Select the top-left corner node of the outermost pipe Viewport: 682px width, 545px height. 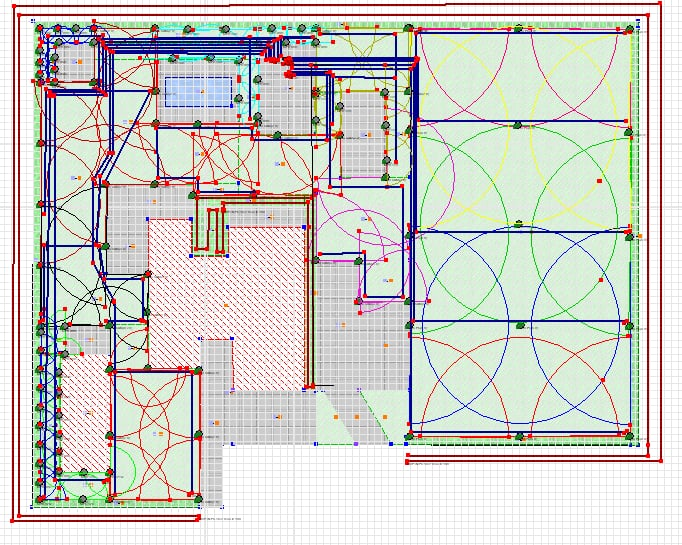[13, 7]
